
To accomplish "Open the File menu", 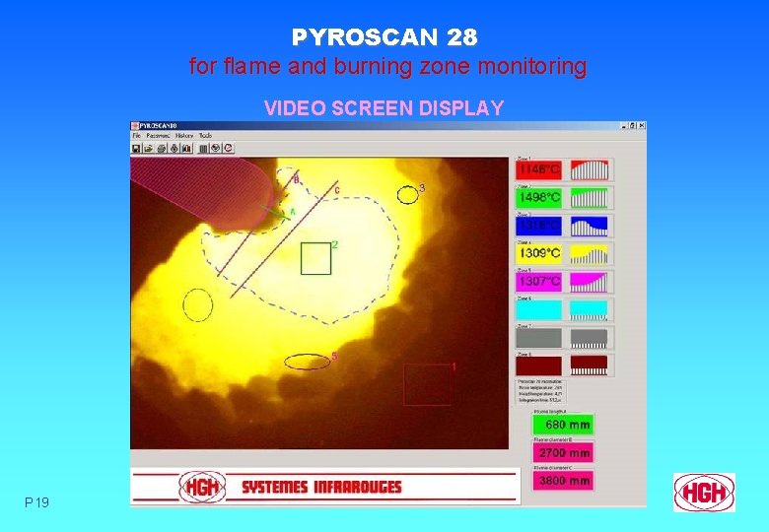I will (x=137, y=135).
